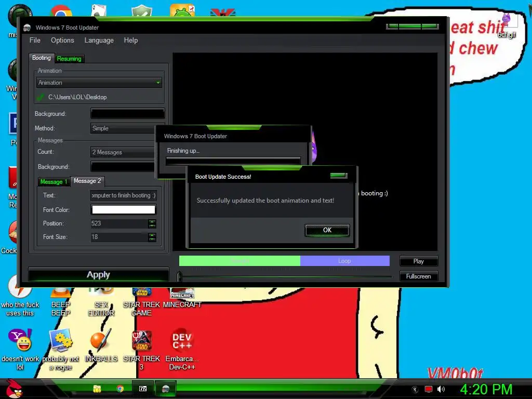This screenshot has width=532, height=399.
Task: Open the 7z taskbar button
Action: (x=143, y=389)
